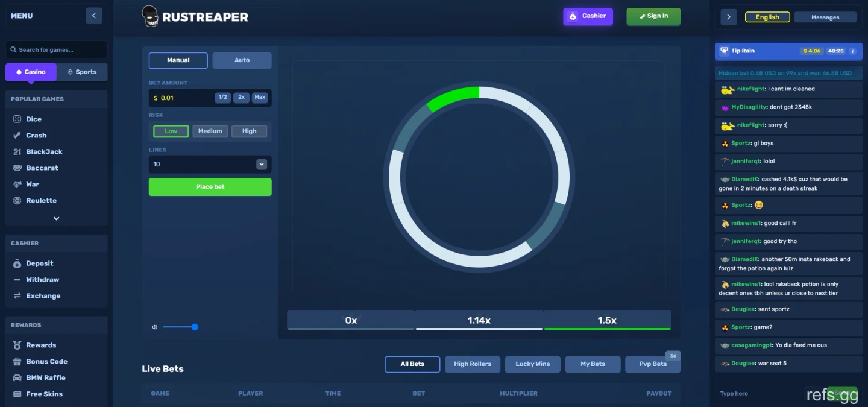Screen dimensions: 868x407
Task: Switch to Auto betting mode
Action: (x=242, y=60)
